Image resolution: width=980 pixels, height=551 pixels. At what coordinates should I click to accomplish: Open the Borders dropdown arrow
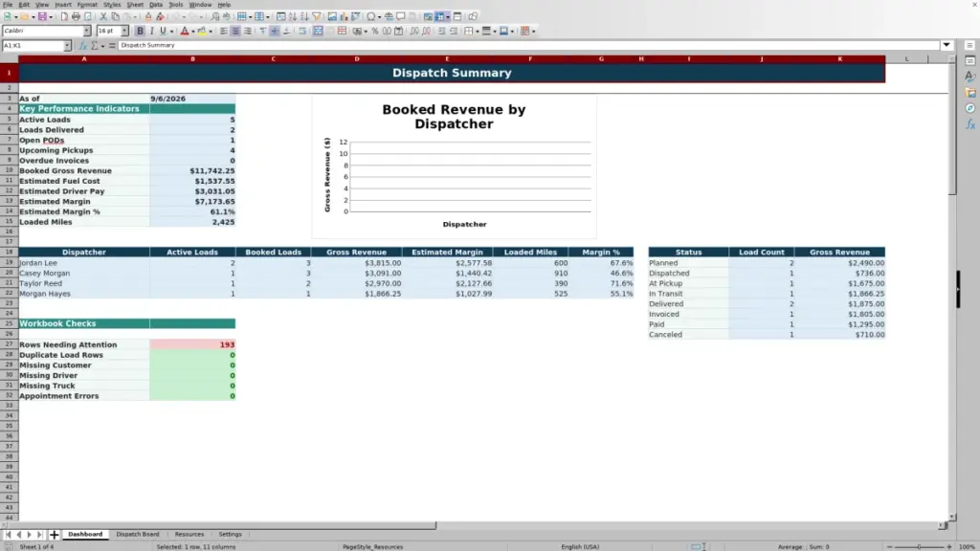coord(478,32)
